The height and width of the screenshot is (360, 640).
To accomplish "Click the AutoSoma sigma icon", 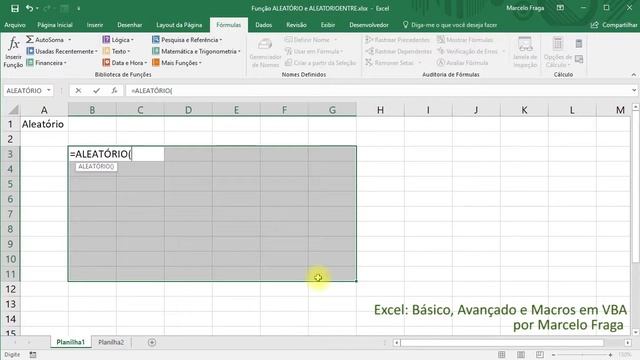I will [x=30, y=40].
